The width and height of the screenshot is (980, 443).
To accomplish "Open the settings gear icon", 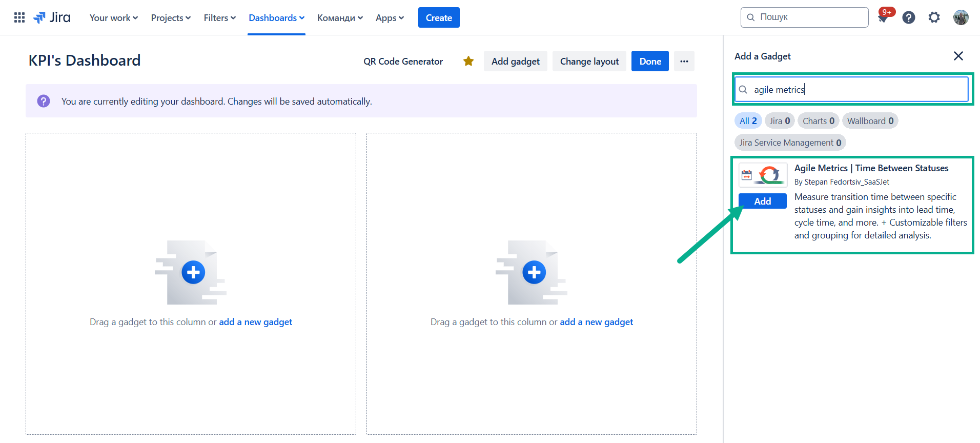I will (934, 17).
